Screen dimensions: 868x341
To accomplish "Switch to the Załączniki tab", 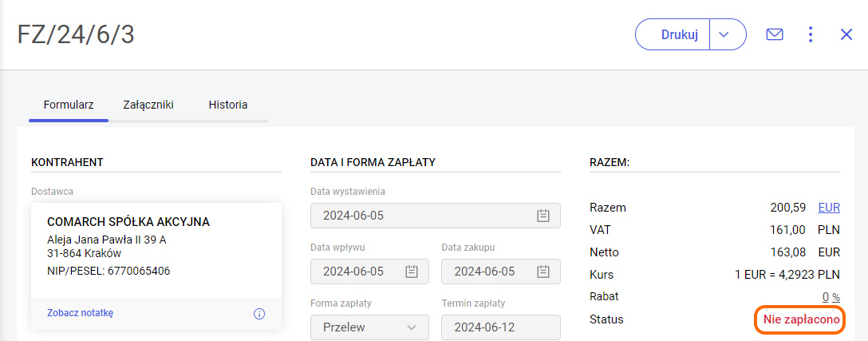I will (x=148, y=105).
